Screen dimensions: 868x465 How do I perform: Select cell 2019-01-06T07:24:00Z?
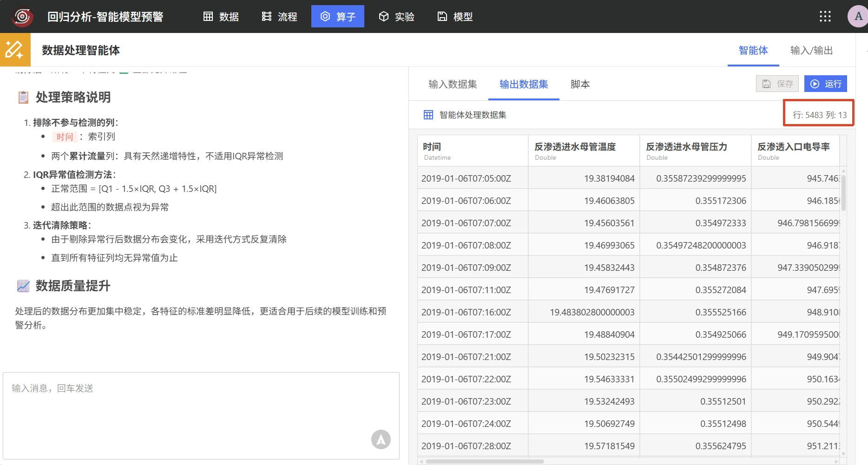click(473, 424)
